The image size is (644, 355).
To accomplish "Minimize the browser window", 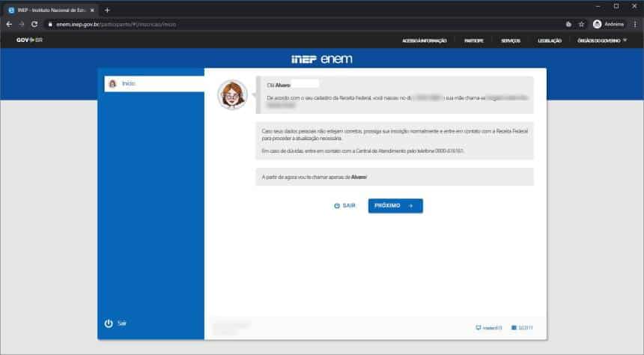I will coord(598,6).
